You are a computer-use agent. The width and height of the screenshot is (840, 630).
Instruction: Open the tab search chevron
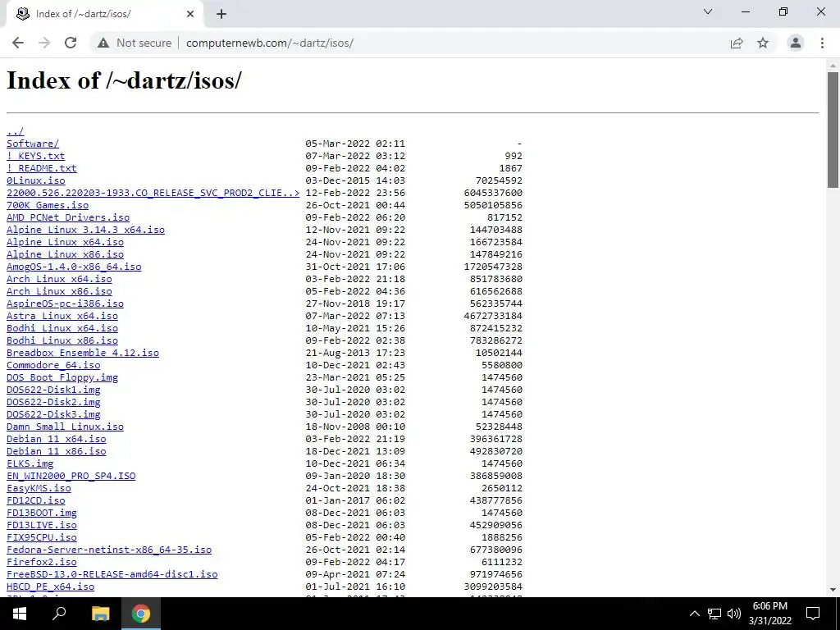tap(708, 11)
